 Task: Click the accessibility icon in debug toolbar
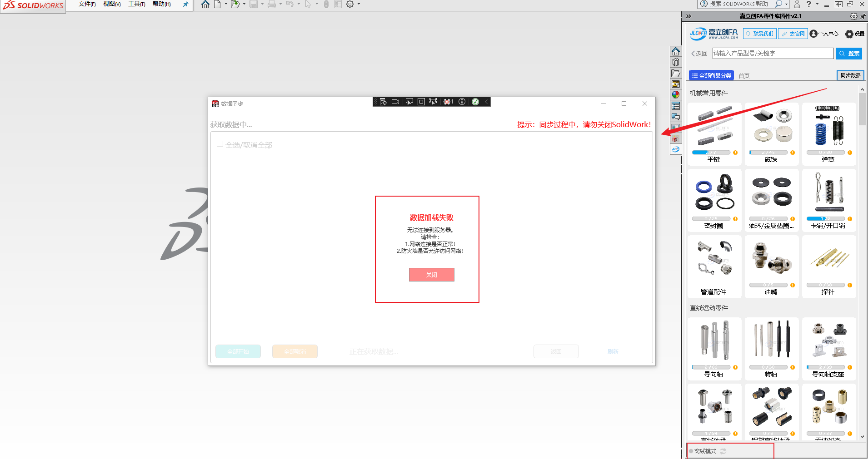[462, 102]
